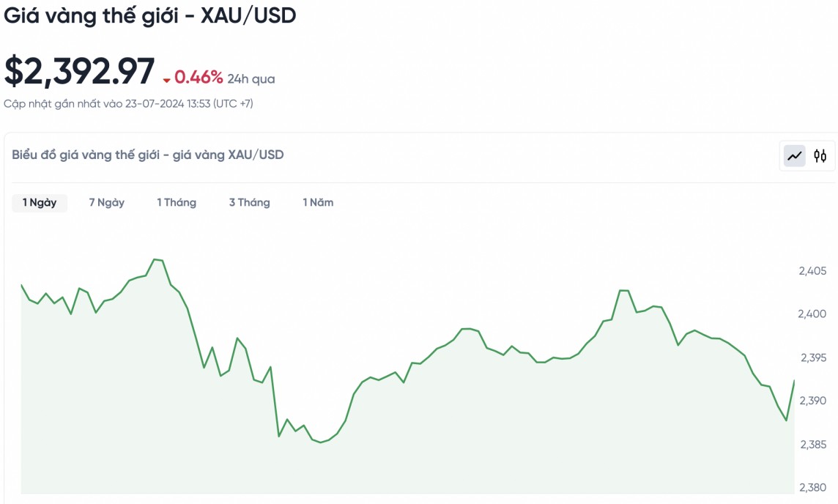Click the 2,405 y-axis label
Screen dimensions: 838x504
click(x=812, y=271)
